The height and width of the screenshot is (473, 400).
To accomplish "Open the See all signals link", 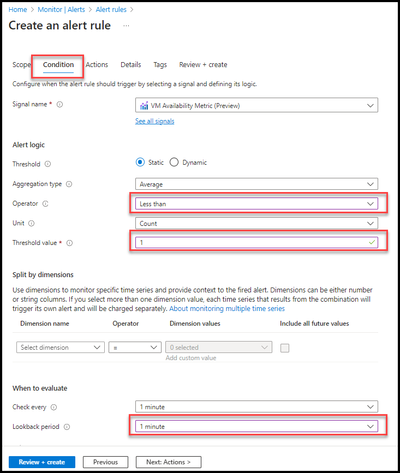I will click(155, 121).
